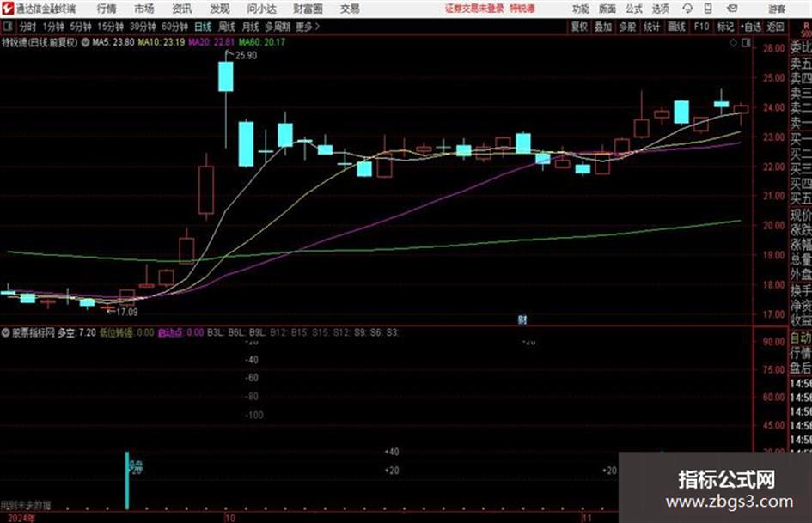Image resolution: width=812 pixels, height=523 pixels.
Task: Select the 日线 daily period
Action: point(203,27)
